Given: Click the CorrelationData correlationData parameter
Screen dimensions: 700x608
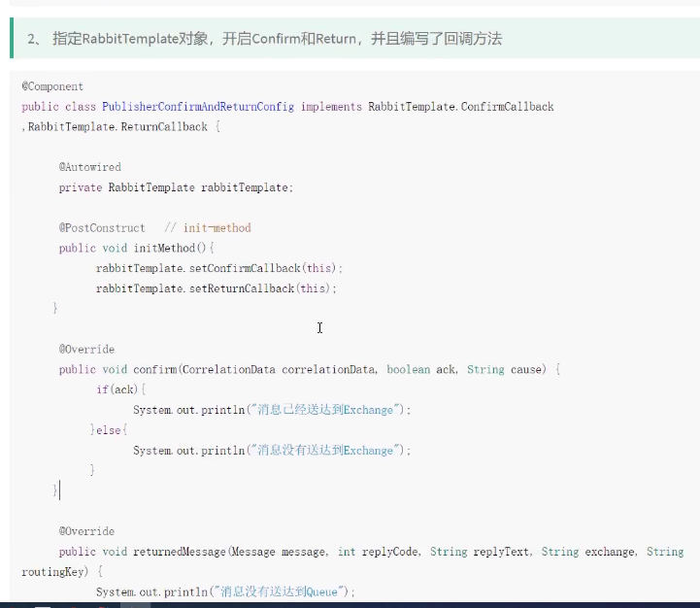Looking at the screenshot, I should click(x=280, y=370).
